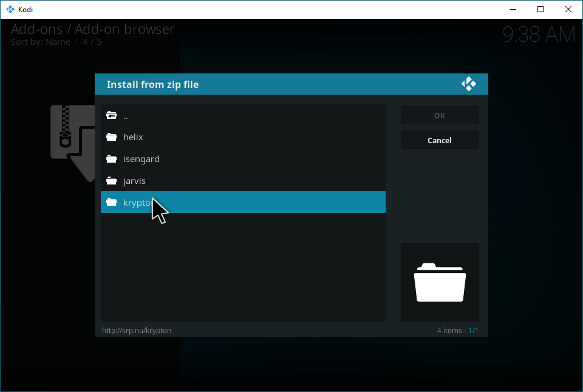Click the folder icon beside jarvis
583x392 pixels.
[x=111, y=181]
